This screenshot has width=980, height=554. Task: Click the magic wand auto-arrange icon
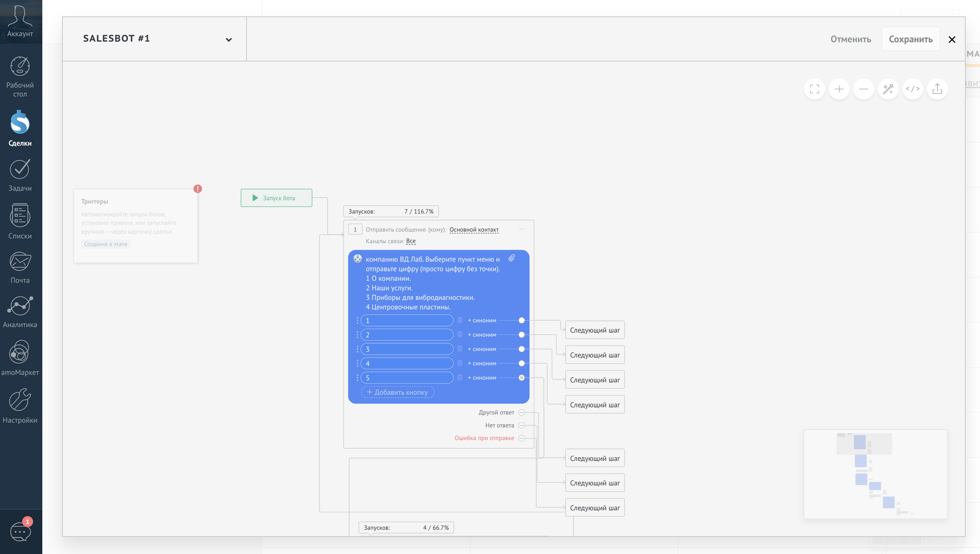click(888, 89)
